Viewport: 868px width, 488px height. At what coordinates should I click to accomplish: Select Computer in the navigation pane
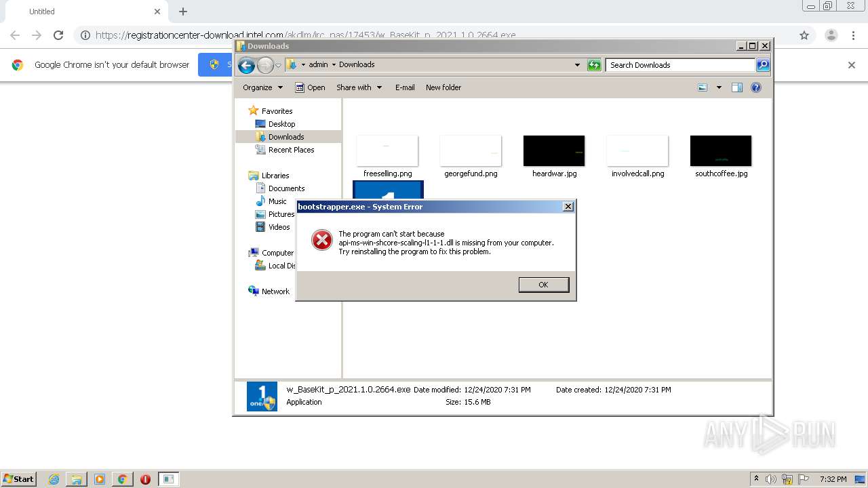tap(271, 253)
